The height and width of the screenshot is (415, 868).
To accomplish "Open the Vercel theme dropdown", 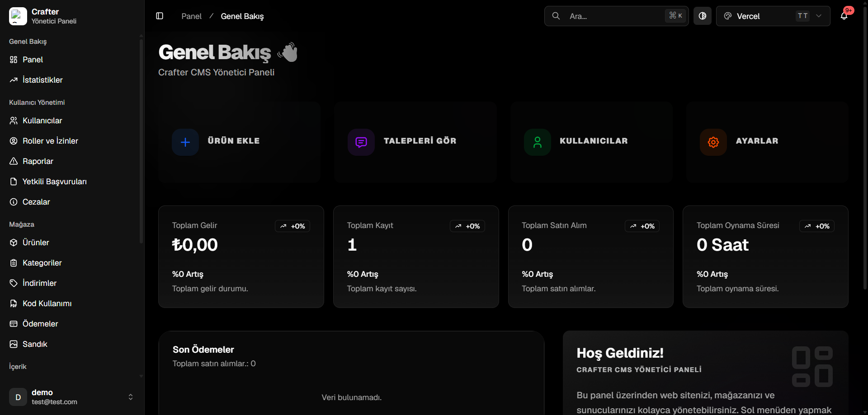I will point(773,16).
